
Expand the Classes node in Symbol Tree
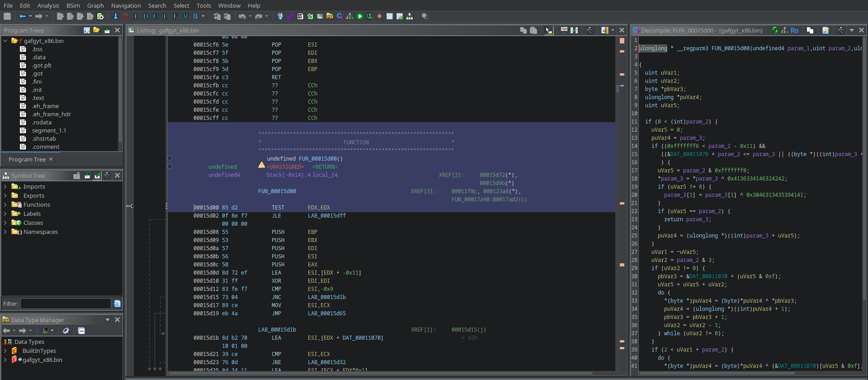coord(5,223)
